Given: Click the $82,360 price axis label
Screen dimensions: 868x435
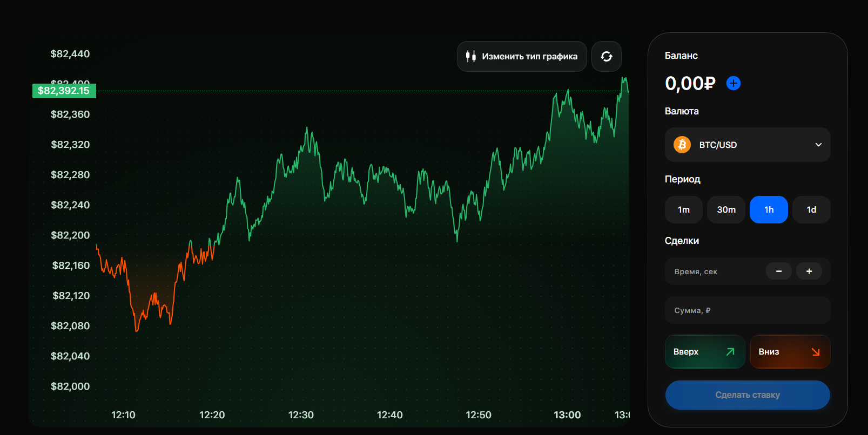Looking at the screenshot, I should (70, 114).
